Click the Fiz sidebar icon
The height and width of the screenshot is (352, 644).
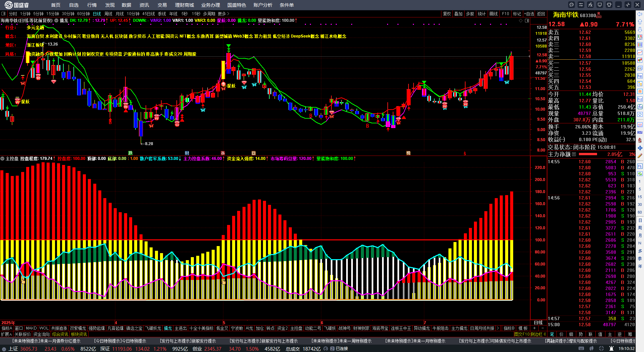tap(640, 99)
